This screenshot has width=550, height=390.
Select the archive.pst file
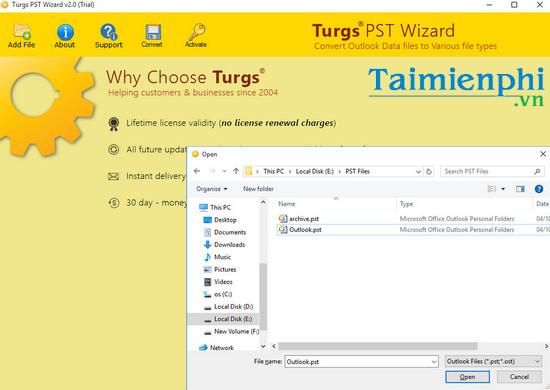click(x=299, y=218)
